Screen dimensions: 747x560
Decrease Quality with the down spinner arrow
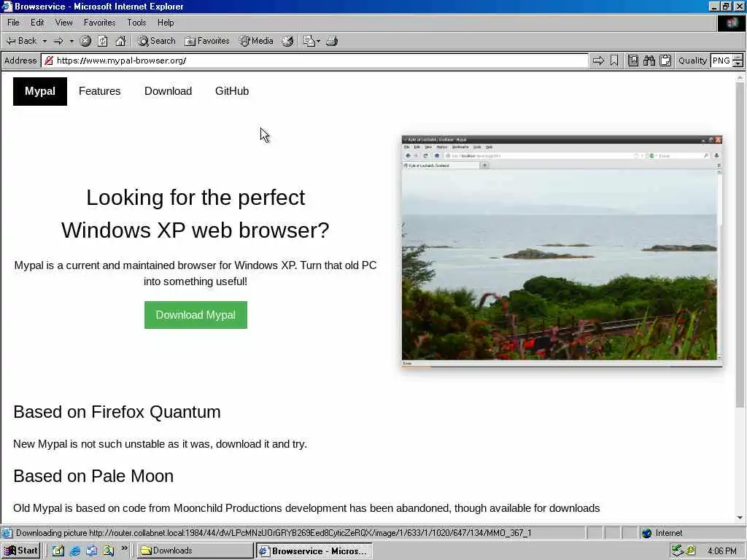click(738, 64)
